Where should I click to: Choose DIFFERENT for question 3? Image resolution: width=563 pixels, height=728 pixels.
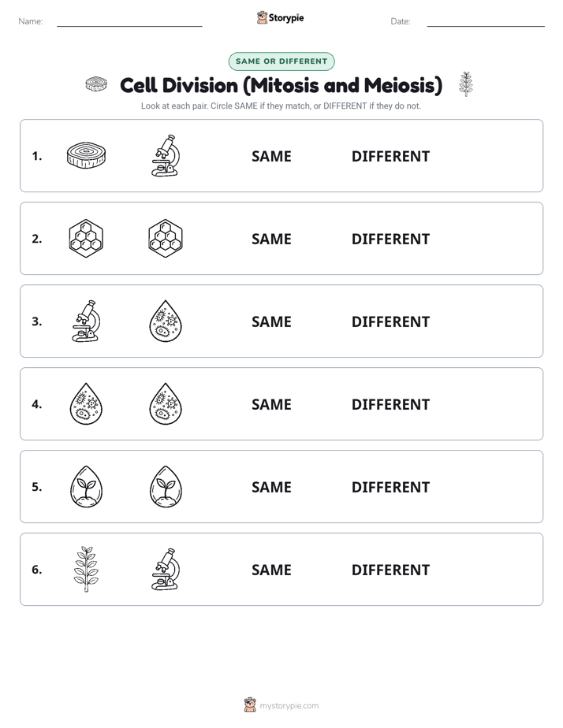[x=390, y=321]
